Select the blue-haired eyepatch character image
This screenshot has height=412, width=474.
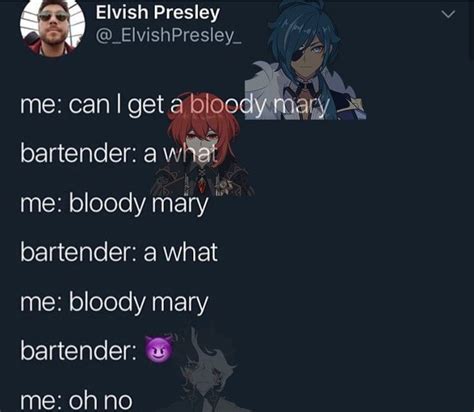(x=305, y=60)
